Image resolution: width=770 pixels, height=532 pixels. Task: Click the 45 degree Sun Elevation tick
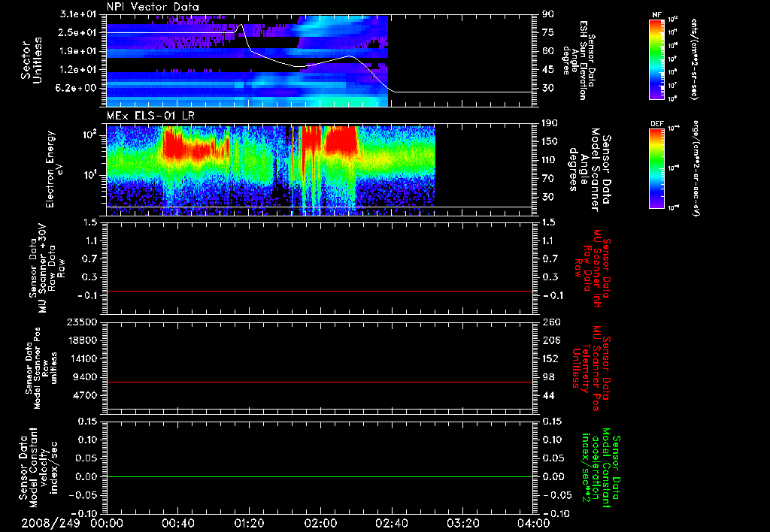click(x=548, y=70)
